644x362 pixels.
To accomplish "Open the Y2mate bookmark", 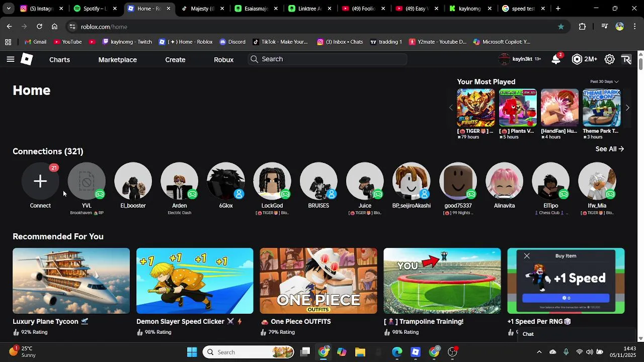I will coord(438,42).
